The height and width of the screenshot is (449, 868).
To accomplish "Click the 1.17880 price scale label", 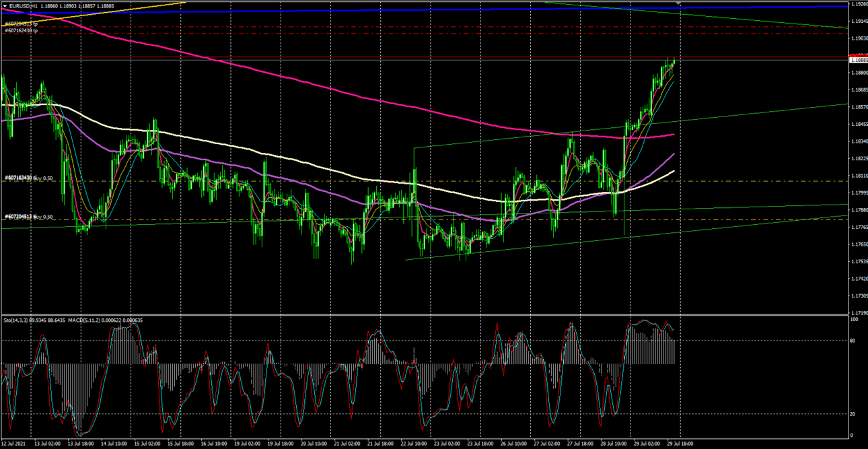I will tap(859, 210).
